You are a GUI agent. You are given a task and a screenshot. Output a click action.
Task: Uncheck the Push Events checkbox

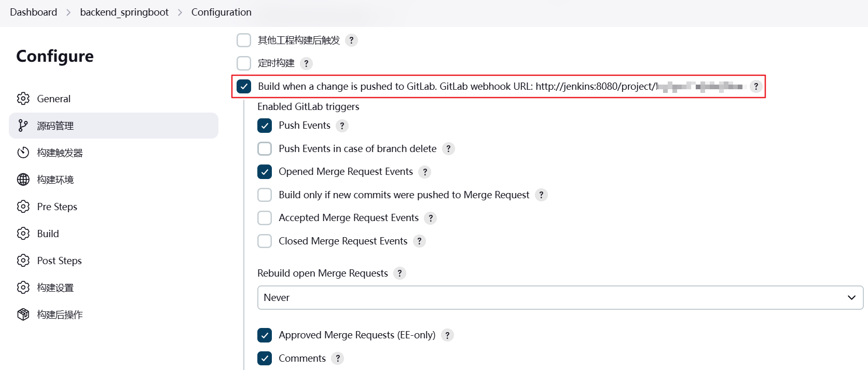click(265, 126)
